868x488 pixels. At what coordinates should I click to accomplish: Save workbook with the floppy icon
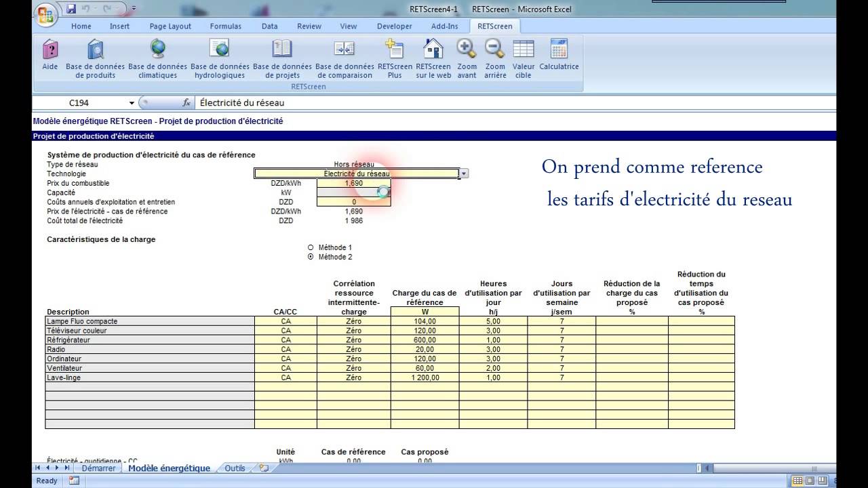(x=71, y=9)
